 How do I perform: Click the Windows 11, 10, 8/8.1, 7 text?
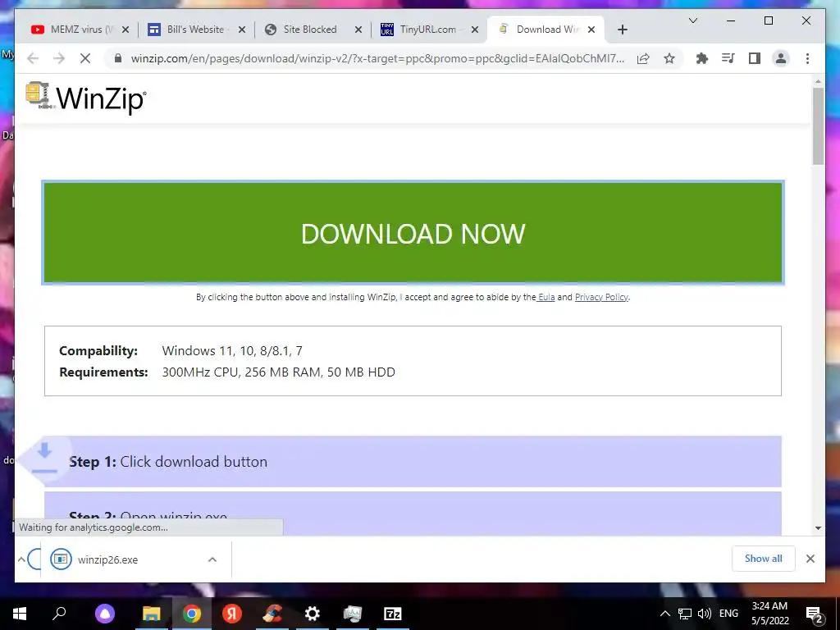(232, 351)
